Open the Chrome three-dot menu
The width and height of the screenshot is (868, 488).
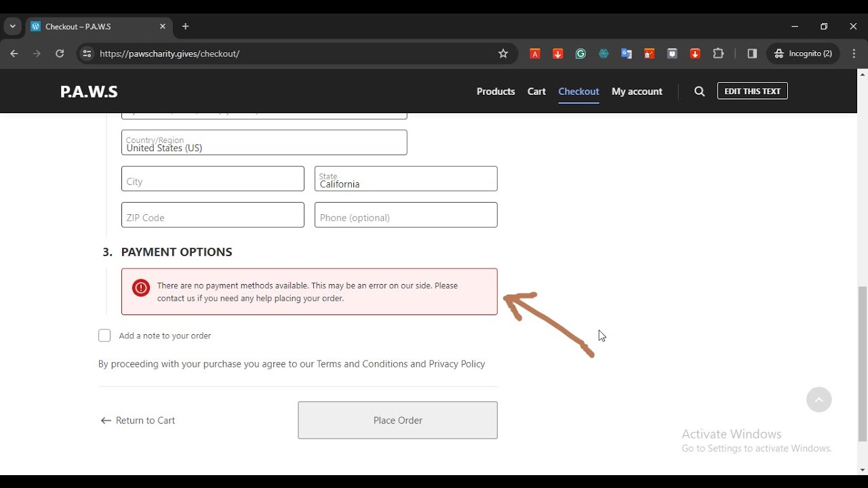854,54
